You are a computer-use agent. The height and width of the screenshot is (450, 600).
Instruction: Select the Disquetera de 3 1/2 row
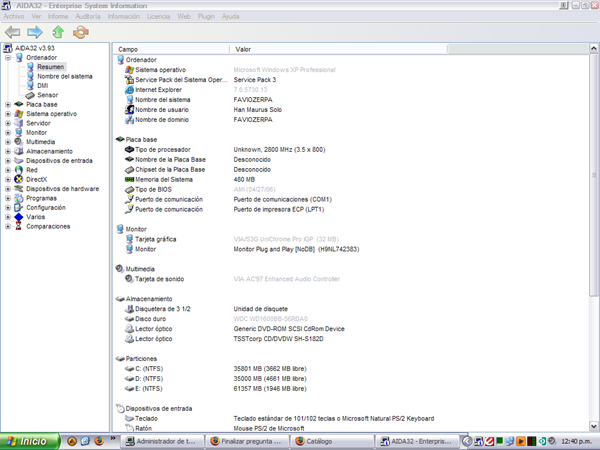(x=206, y=309)
